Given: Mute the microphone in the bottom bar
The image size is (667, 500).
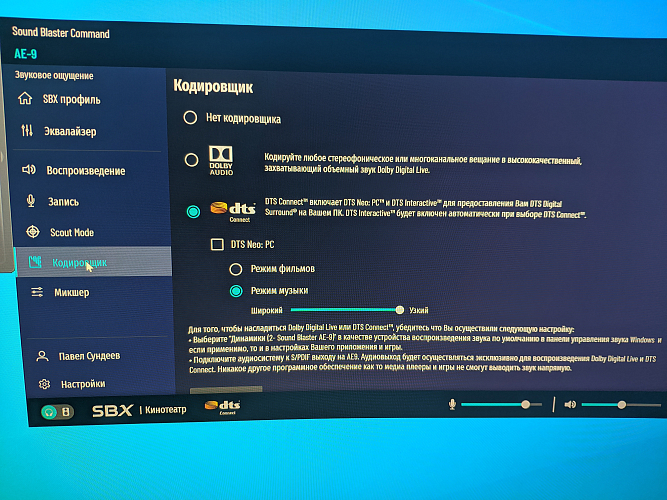Looking at the screenshot, I should (x=453, y=404).
